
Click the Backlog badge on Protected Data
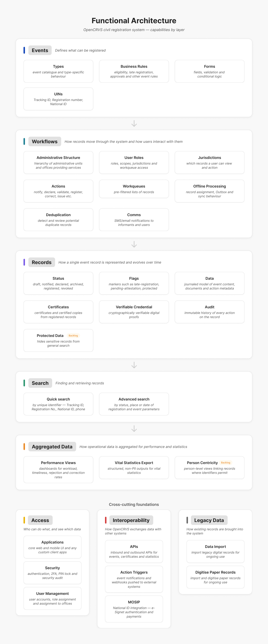73,335
